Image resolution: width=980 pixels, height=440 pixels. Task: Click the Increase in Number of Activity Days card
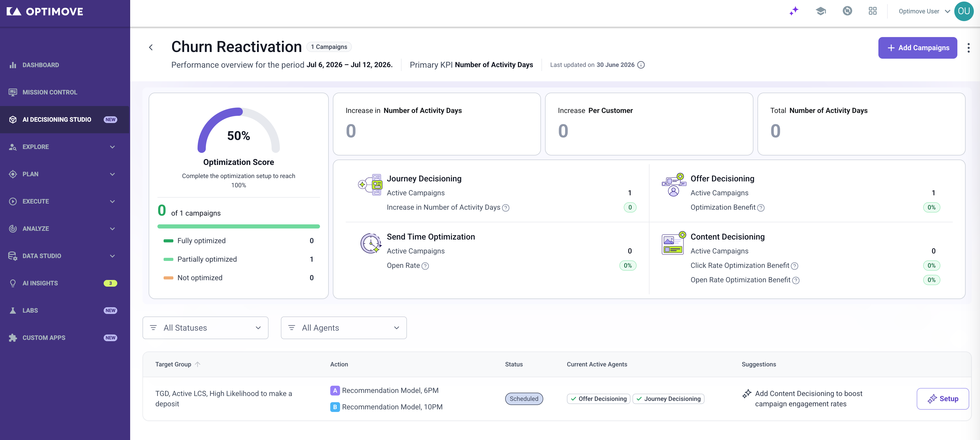pos(437,124)
